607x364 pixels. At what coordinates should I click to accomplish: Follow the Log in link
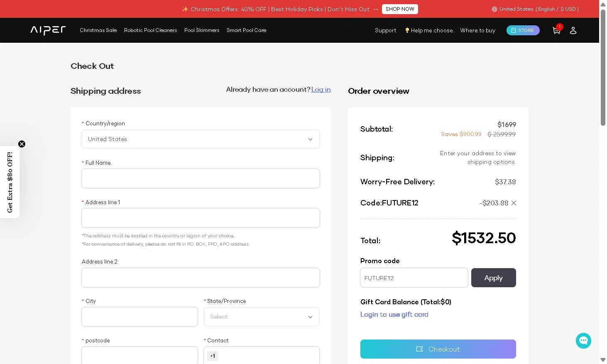pyautogui.click(x=321, y=90)
